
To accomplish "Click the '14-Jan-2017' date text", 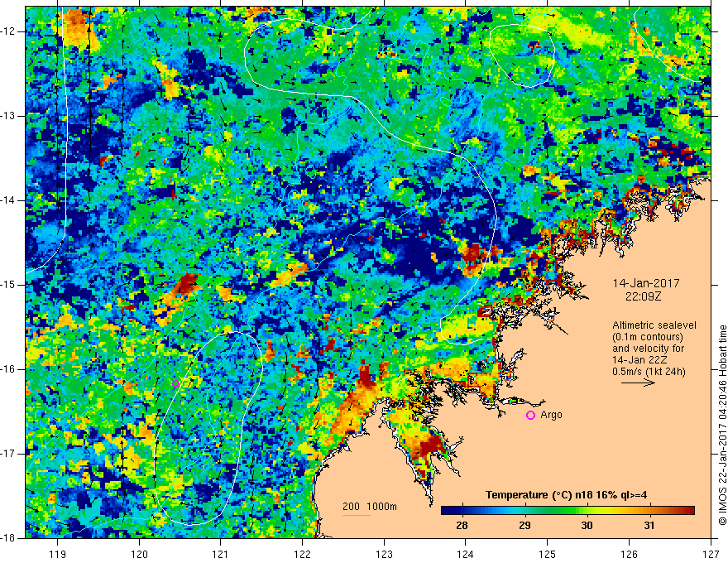I will (x=646, y=283).
